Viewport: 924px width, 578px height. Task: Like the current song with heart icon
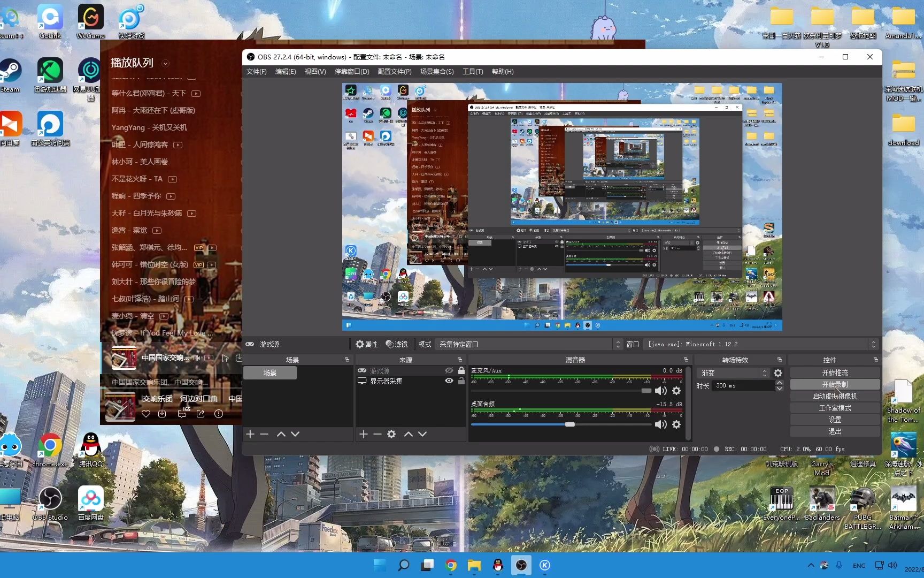(146, 414)
